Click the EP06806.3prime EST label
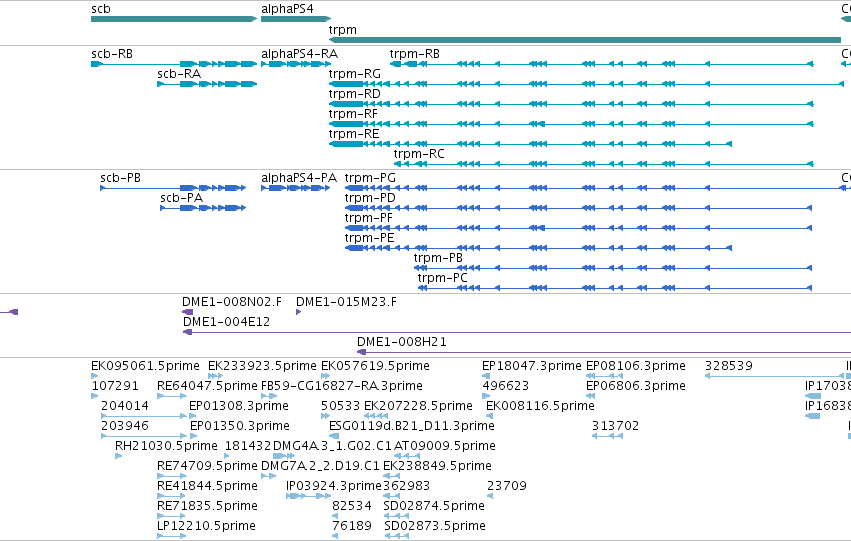Image resolution: width=851 pixels, height=541 pixels. pos(636,386)
